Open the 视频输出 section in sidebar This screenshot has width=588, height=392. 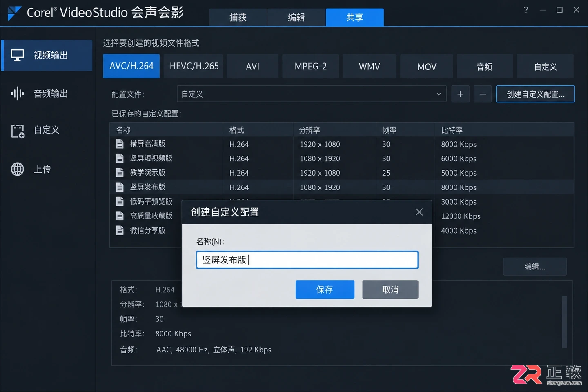(x=47, y=55)
